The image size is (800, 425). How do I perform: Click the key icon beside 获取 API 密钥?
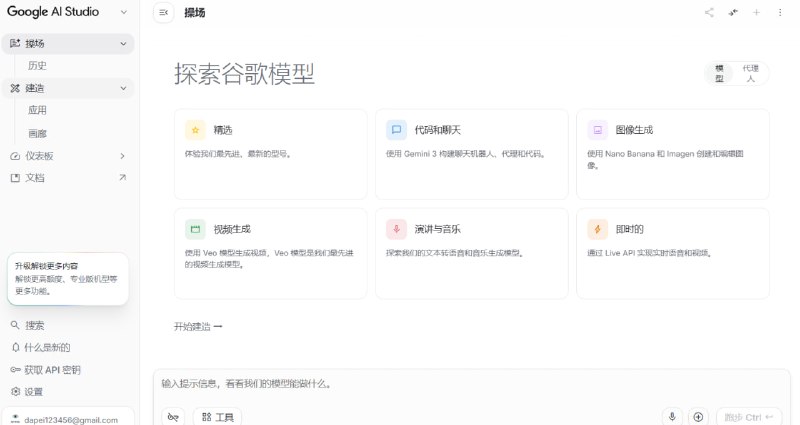[15, 370]
